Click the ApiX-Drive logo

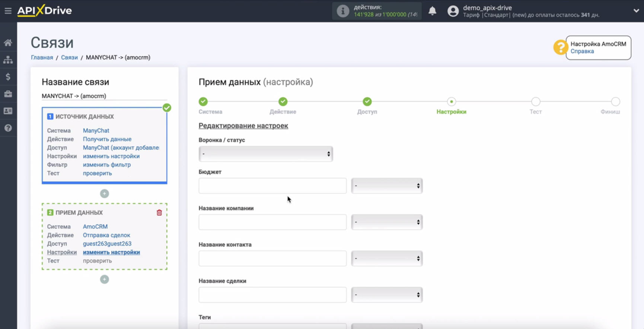[45, 10]
